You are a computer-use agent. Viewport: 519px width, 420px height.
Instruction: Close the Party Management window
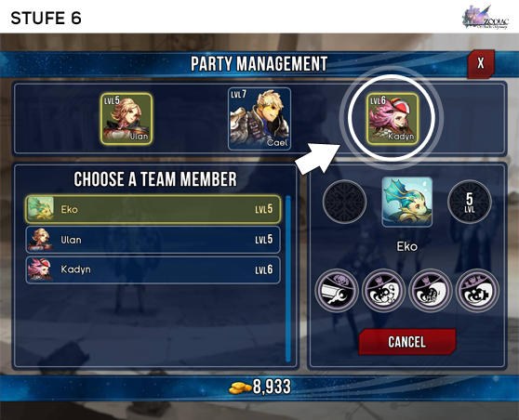pos(481,63)
